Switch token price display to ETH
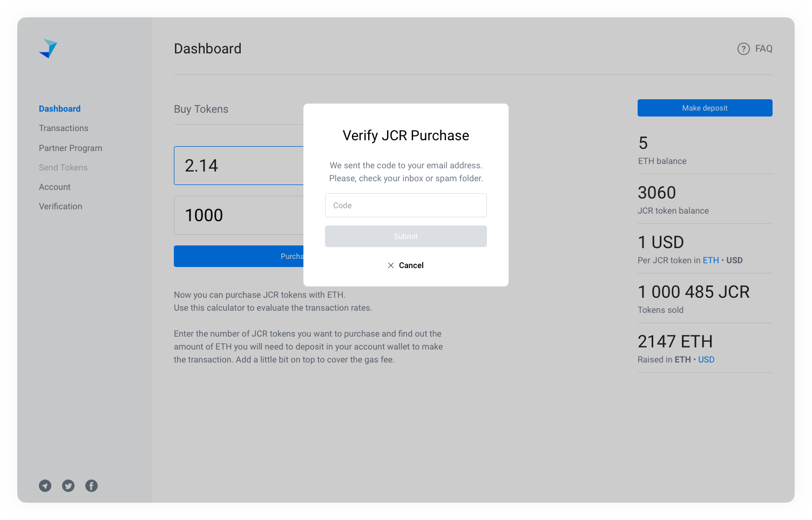The image size is (812, 520). pos(710,261)
